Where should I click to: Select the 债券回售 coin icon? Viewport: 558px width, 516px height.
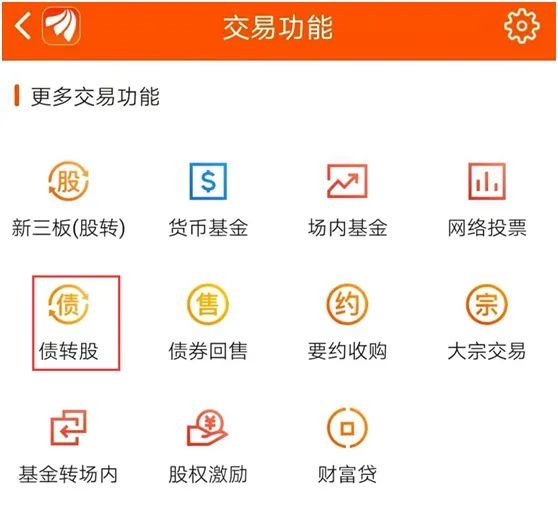pos(208,304)
